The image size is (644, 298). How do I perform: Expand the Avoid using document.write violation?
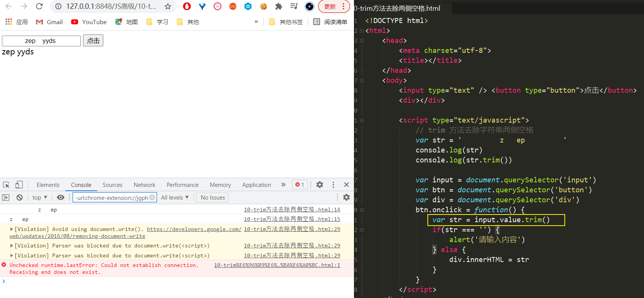pyautogui.click(x=11, y=229)
